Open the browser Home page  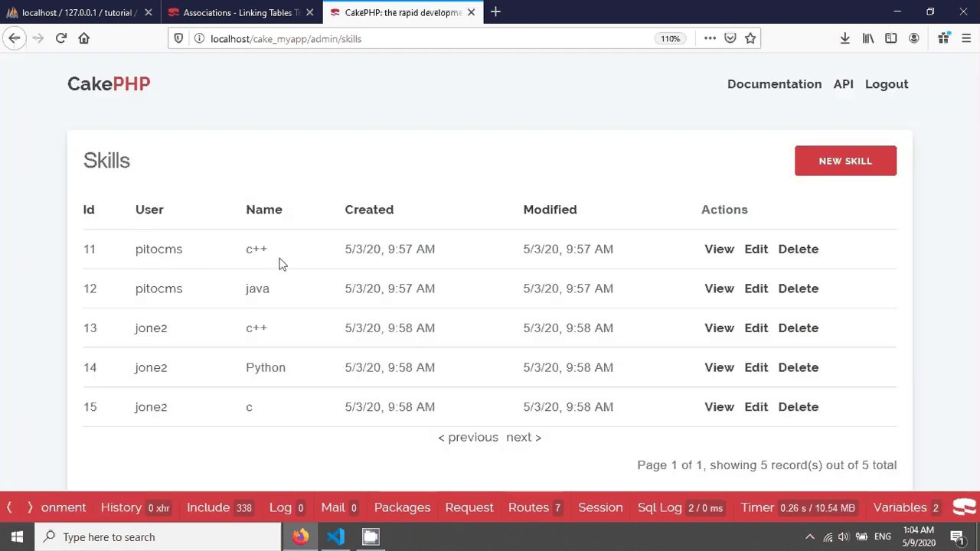pos(83,38)
